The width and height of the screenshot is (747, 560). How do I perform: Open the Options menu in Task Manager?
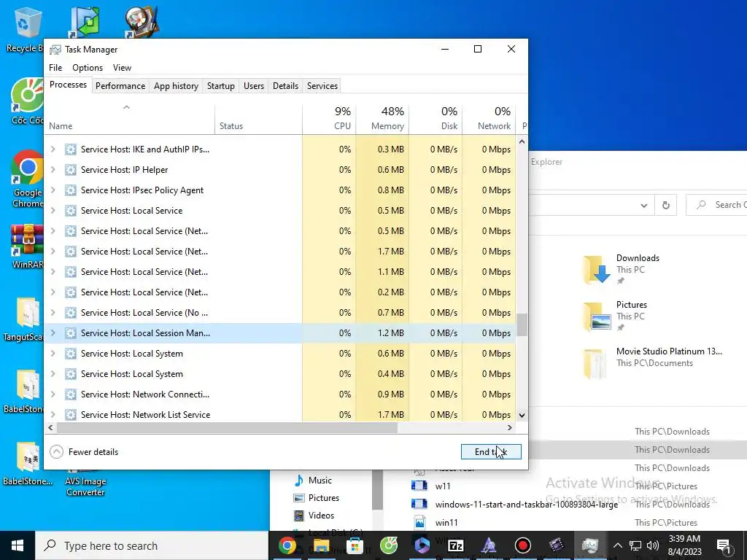pos(88,68)
